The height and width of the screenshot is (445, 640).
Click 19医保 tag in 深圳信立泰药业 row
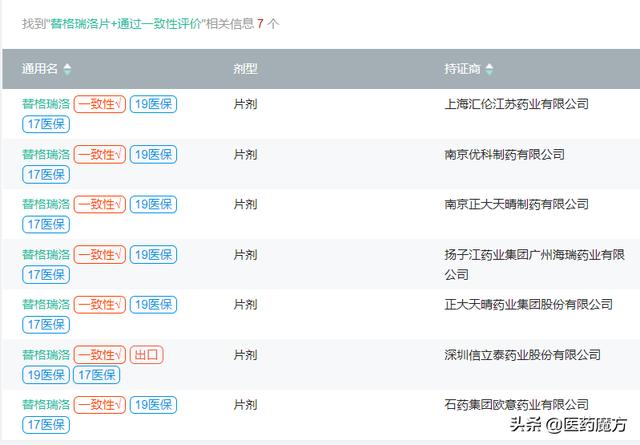tap(46, 375)
